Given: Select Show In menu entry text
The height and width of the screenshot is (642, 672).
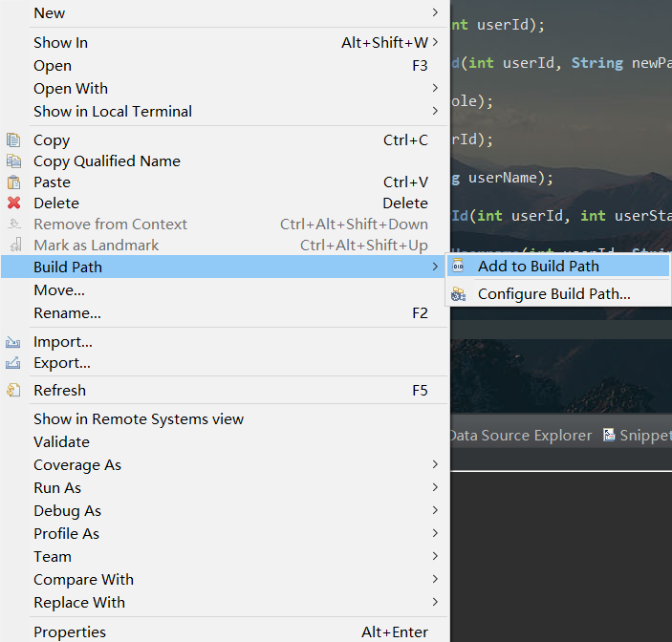Looking at the screenshot, I should (60, 42).
